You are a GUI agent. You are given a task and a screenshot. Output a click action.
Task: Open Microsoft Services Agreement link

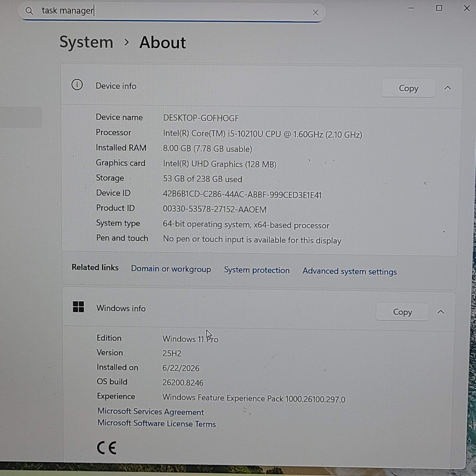click(x=151, y=411)
